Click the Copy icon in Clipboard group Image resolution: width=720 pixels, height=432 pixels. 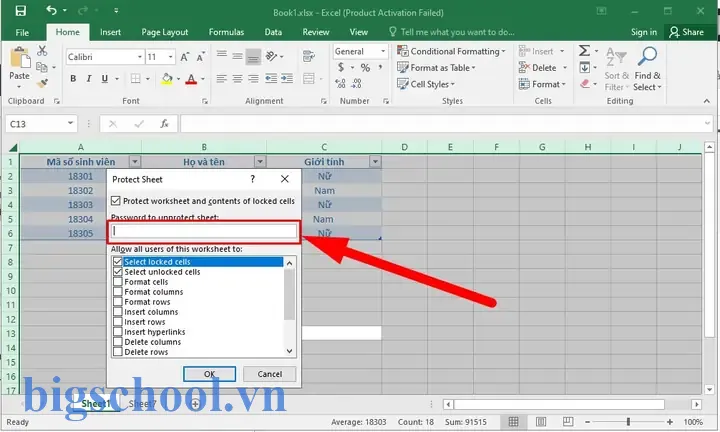tap(41, 67)
